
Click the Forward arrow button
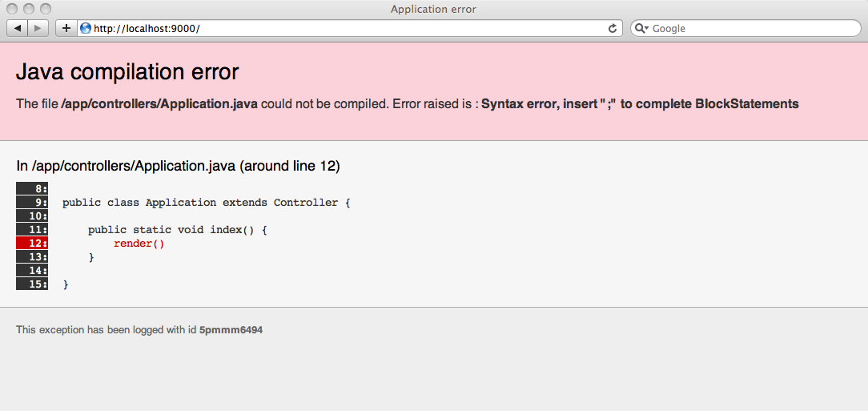click(38, 28)
